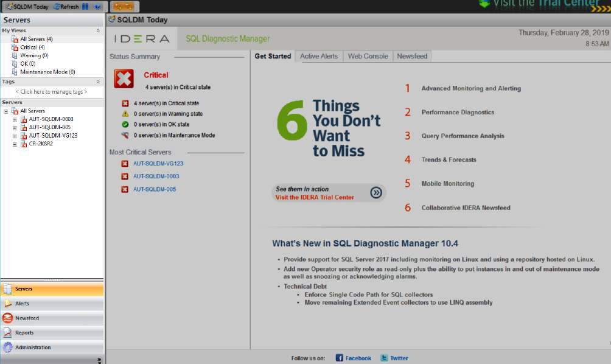The height and width of the screenshot is (364, 611).
Task: Open AUT-SQLDM-0003 under Most Critical Servers
Action: click(x=156, y=176)
